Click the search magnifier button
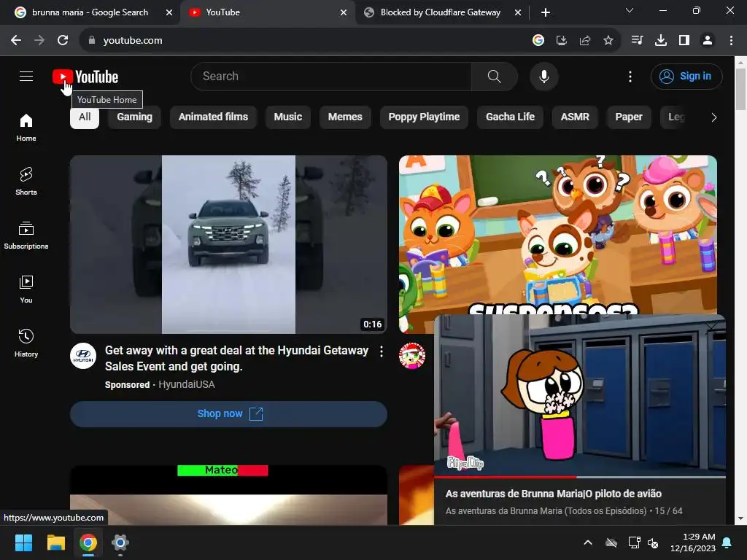747x560 pixels. [494, 76]
